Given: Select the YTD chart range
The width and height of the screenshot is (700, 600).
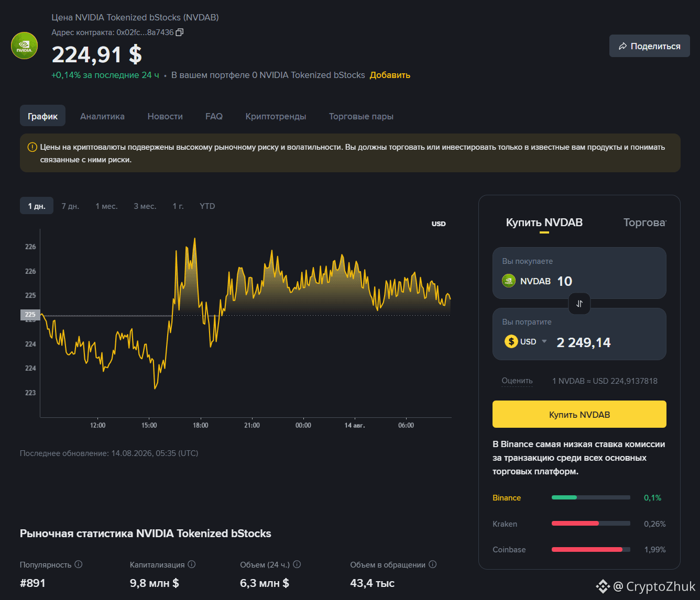Looking at the screenshot, I should [x=207, y=206].
